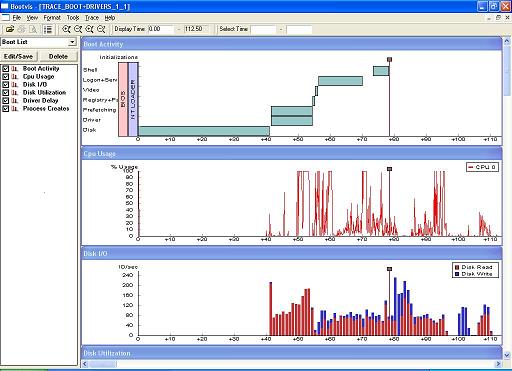Open the File menu
The height and width of the screenshot is (371, 512).
[17, 18]
